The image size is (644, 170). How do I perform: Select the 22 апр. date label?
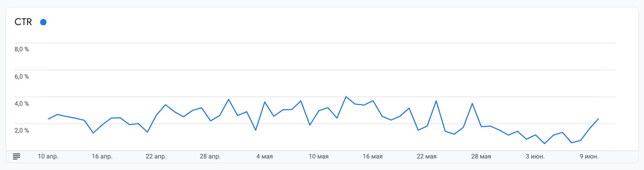[156, 156]
